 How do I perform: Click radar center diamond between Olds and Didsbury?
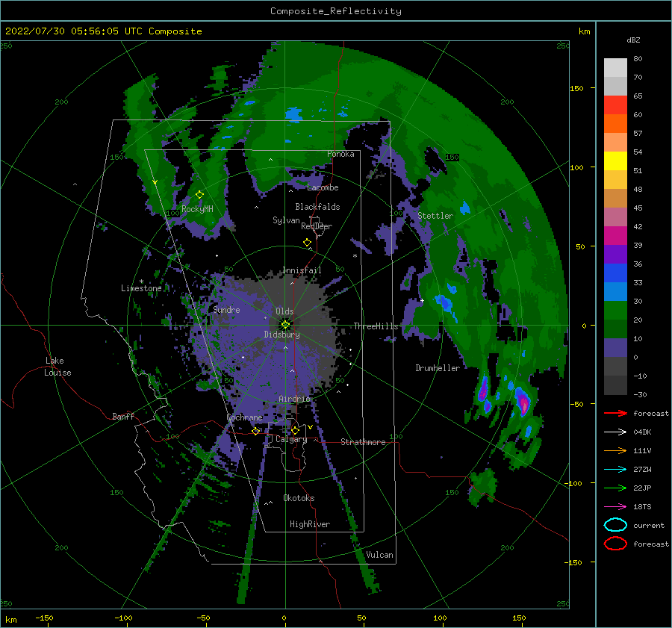285,325
